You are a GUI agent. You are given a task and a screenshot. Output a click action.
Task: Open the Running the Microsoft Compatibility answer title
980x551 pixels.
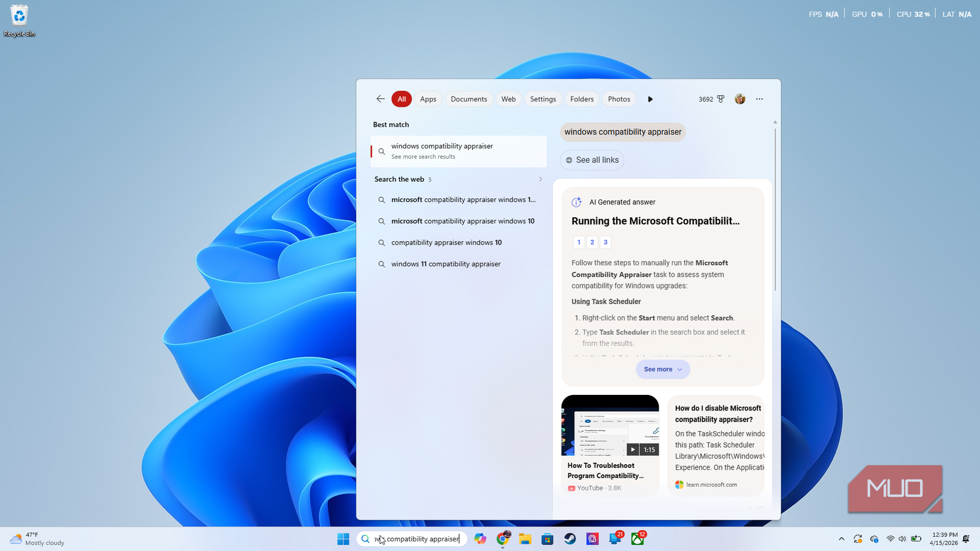click(x=655, y=221)
